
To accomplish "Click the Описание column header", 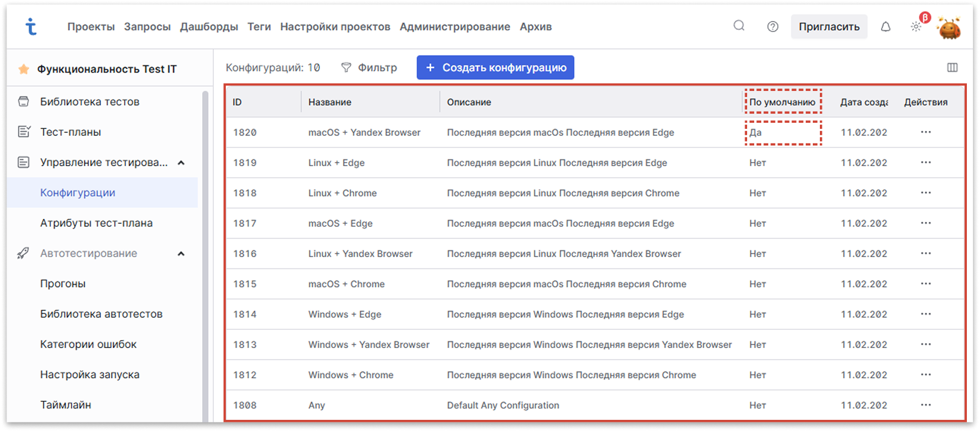I will pos(469,102).
